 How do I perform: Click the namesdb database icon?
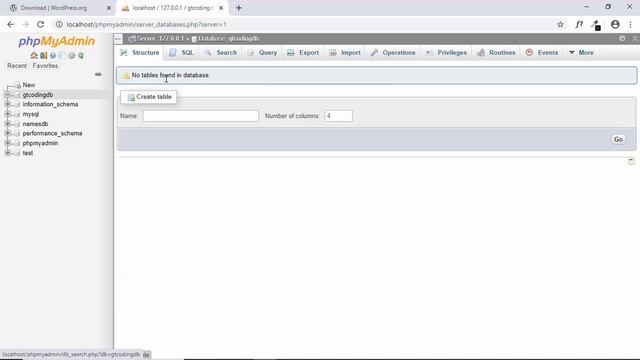pyautogui.click(x=17, y=124)
